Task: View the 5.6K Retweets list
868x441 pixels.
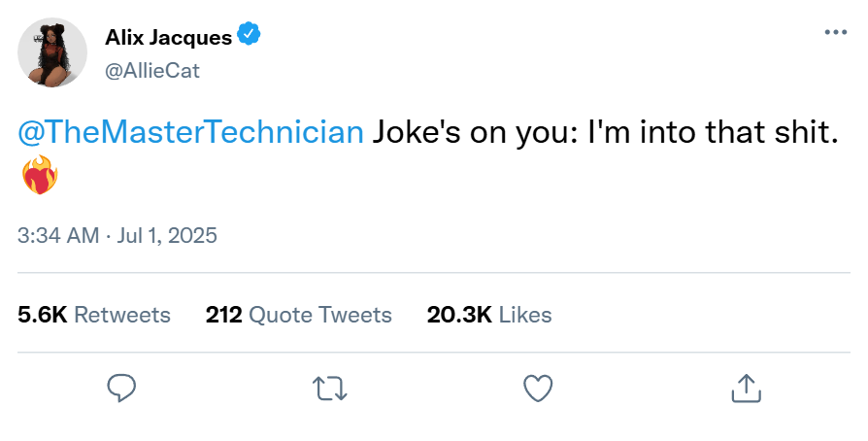Action: [x=94, y=315]
